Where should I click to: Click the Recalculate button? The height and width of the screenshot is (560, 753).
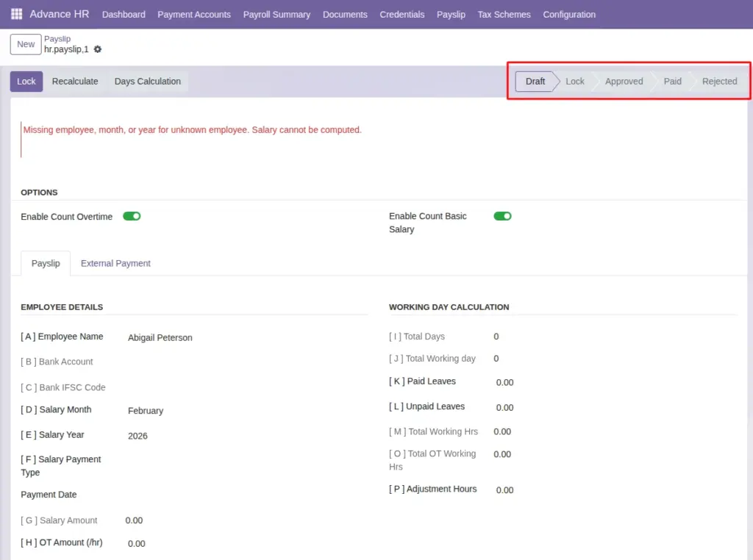pos(75,82)
